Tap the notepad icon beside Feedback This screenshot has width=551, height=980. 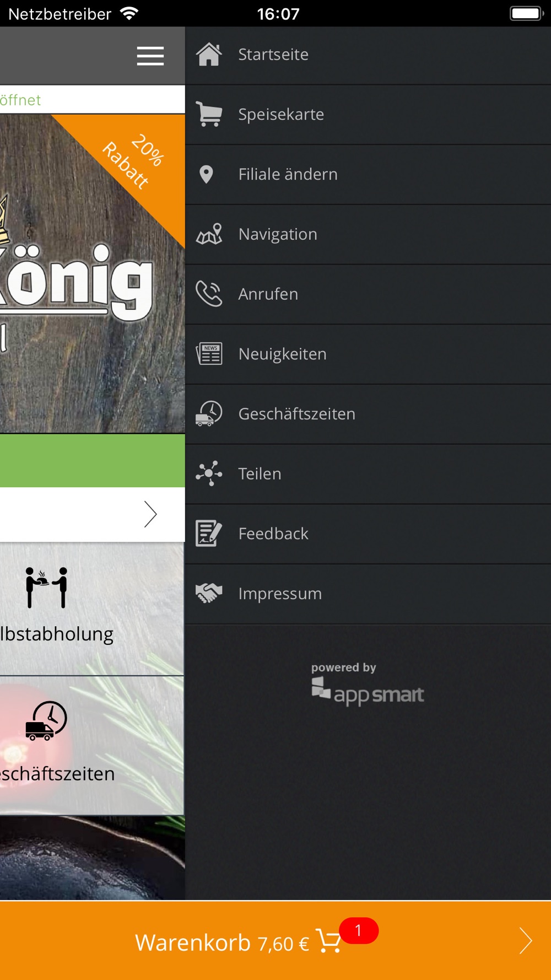point(209,534)
